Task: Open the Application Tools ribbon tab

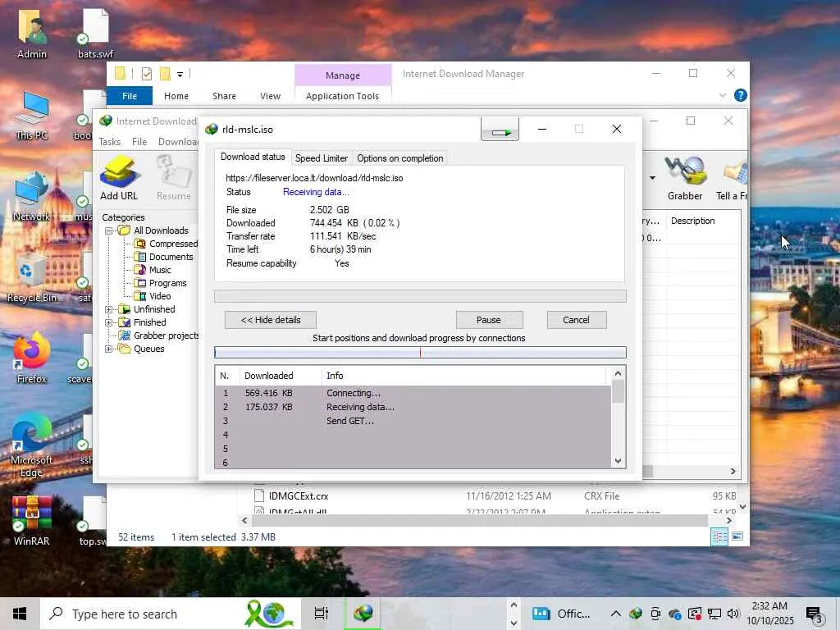Action: tap(342, 96)
